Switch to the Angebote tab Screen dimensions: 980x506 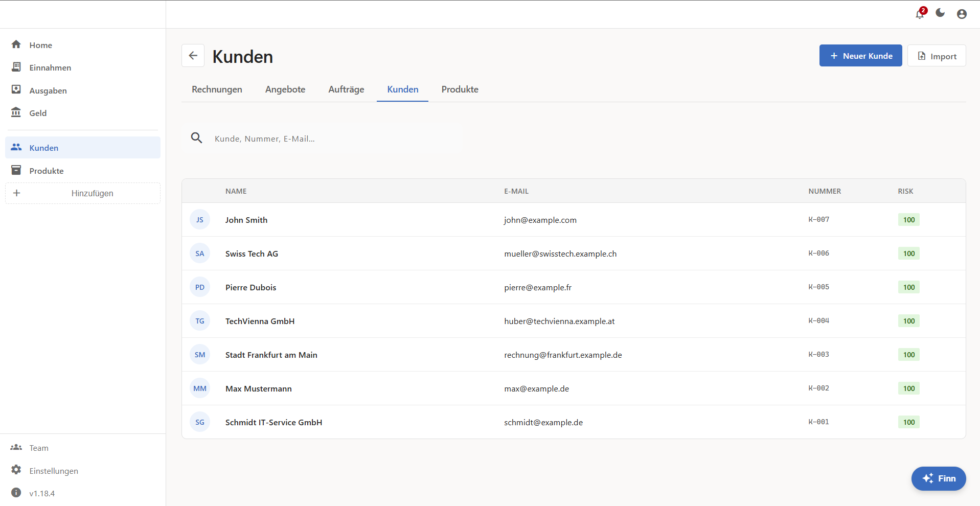(285, 89)
